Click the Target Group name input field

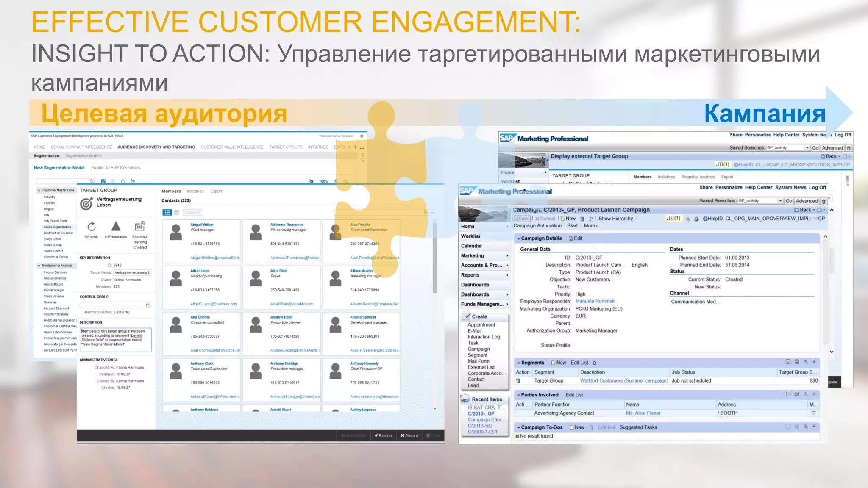pos(132,273)
